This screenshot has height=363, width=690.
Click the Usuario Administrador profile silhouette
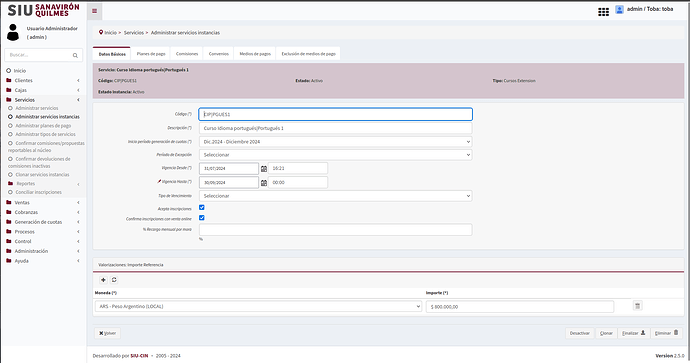click(13, 33)
